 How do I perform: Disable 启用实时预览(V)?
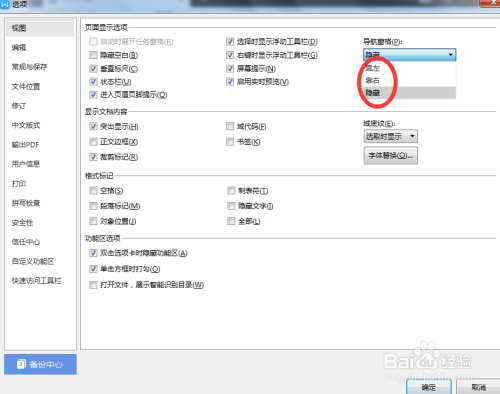tap(230, 82)
